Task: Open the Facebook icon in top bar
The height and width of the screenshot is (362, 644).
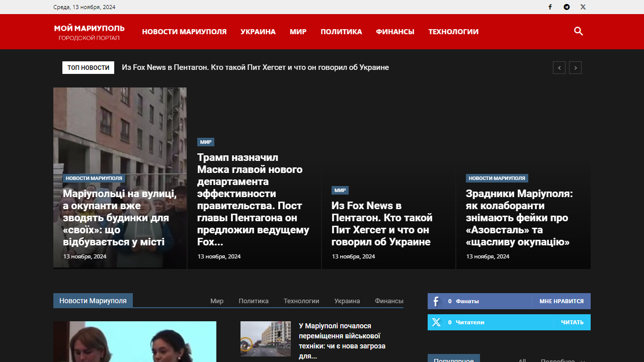Action: [x=550, y=7]
